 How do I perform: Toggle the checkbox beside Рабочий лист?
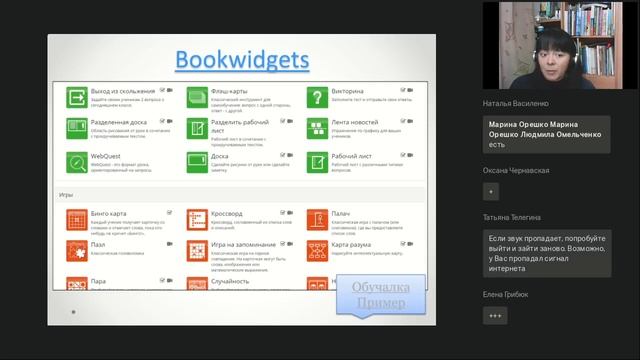403,155
